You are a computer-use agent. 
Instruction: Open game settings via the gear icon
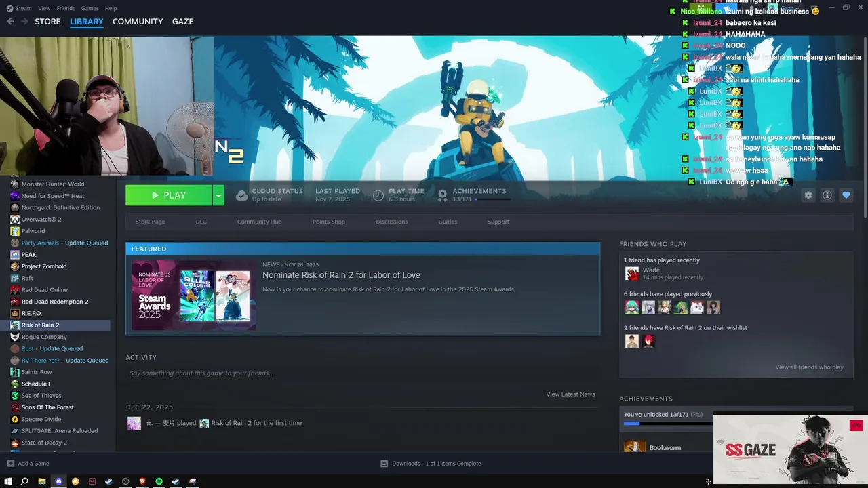(808, 195)
